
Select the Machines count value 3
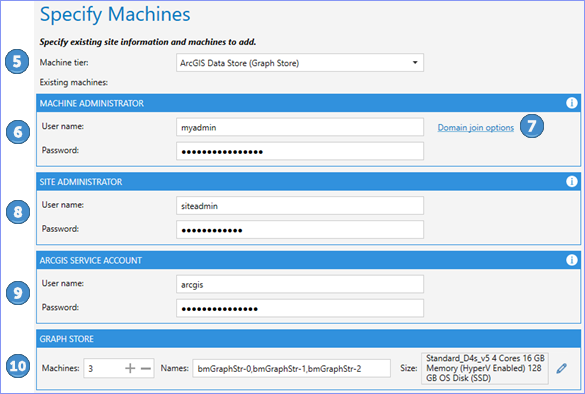tap(91, 369)
